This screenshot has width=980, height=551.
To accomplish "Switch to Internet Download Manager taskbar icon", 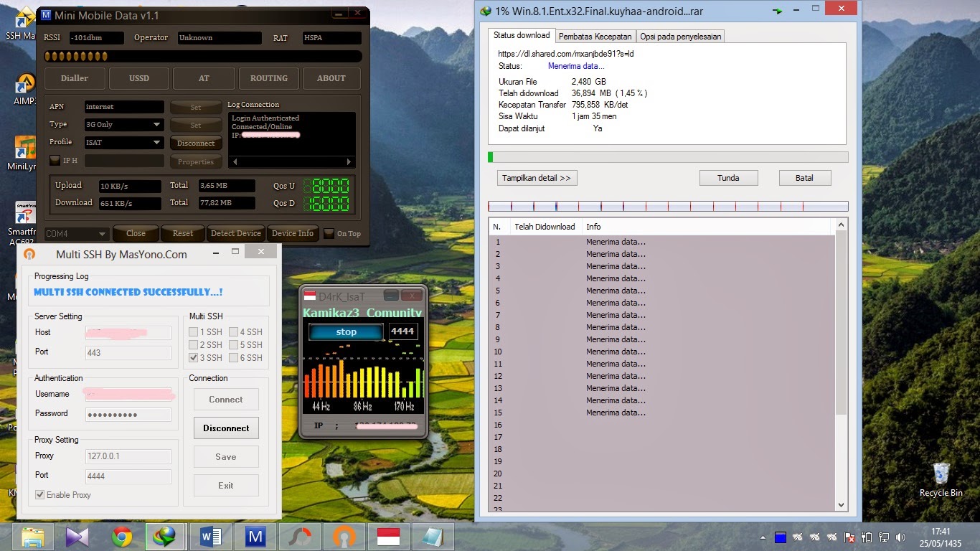I will 165,537.
